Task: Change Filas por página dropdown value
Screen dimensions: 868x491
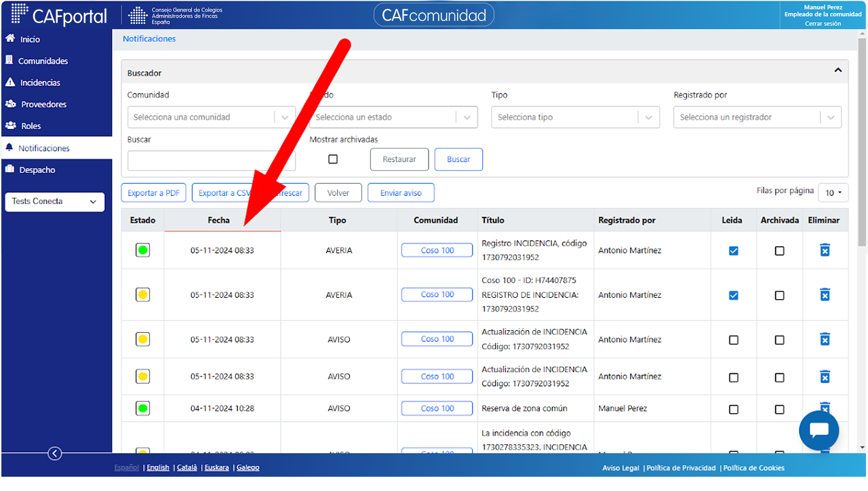Action: 833,193
